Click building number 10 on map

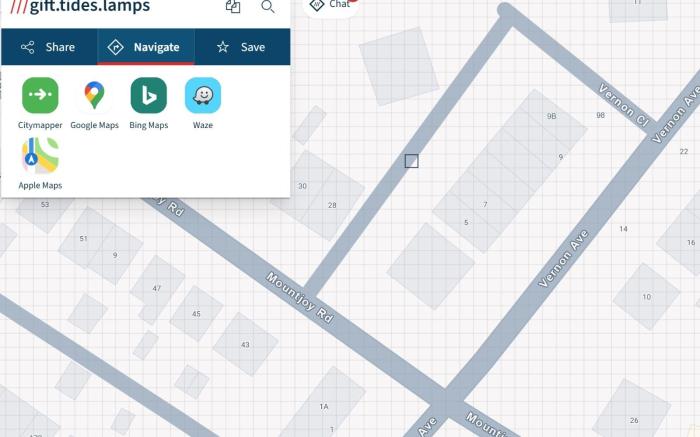(647, 297)
